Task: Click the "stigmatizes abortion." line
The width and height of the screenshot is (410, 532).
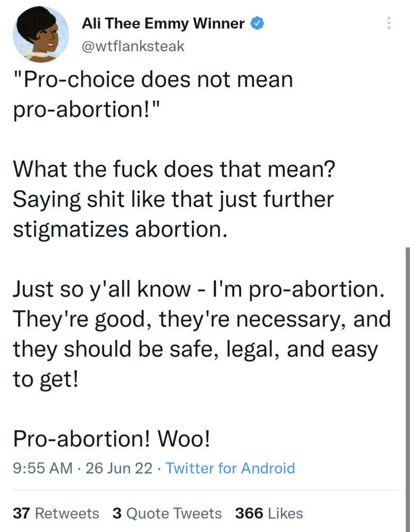Action: [x=119, y=229]
